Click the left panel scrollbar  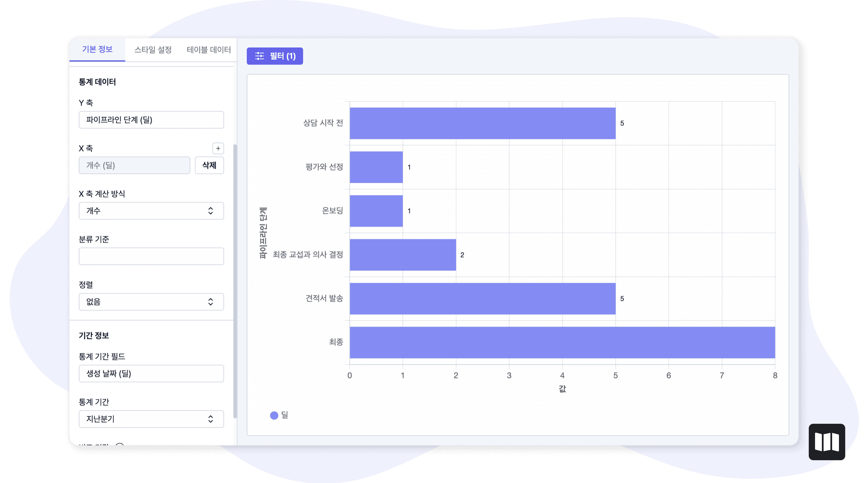[235, 281]
